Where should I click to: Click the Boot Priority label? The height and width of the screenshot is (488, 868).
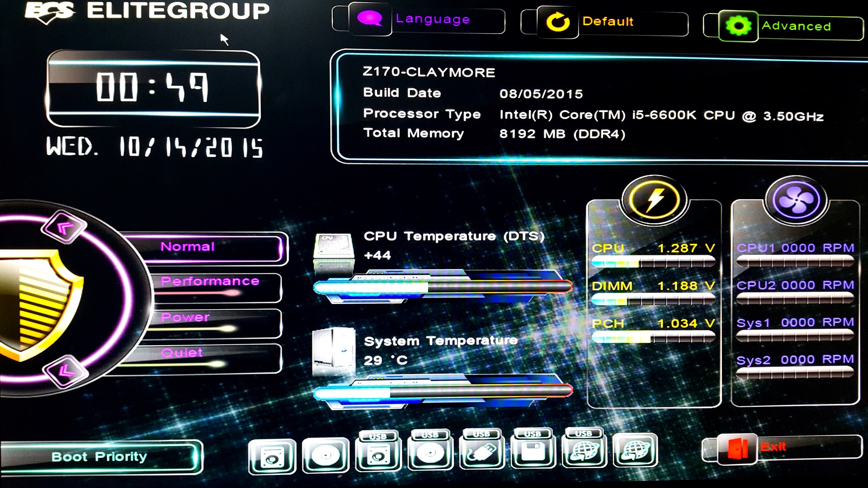click(99, 456)
